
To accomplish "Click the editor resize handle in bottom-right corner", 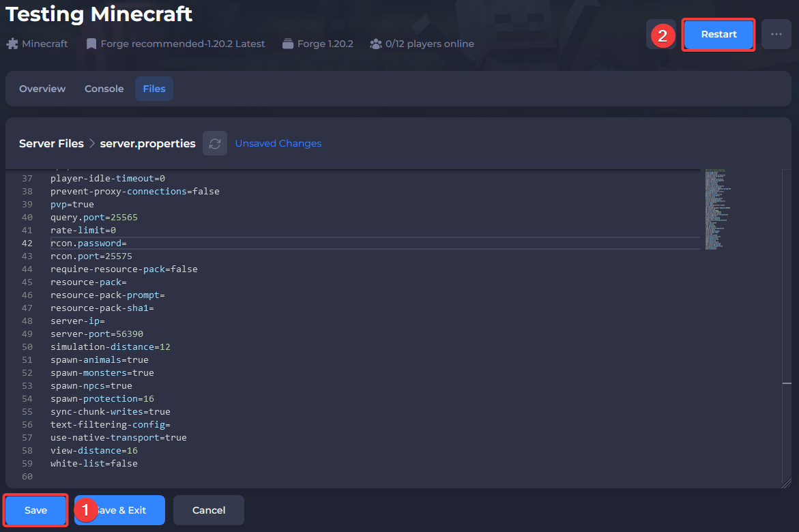I will point(786,483).
